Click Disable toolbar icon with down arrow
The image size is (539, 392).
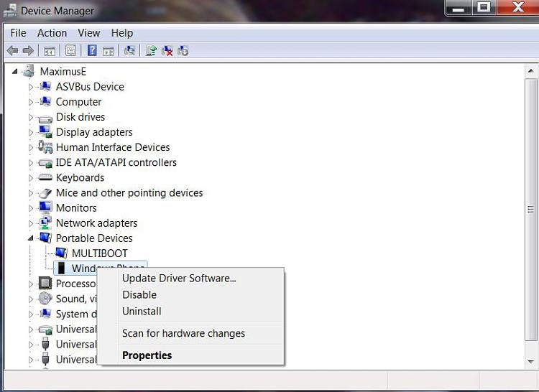[183, 51]
